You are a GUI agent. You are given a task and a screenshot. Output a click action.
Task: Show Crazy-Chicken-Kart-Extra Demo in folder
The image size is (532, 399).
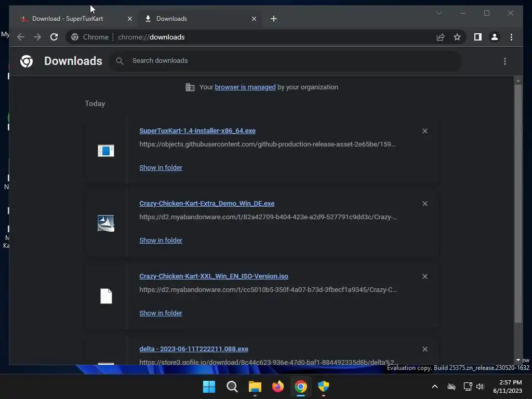pos(161,240)
